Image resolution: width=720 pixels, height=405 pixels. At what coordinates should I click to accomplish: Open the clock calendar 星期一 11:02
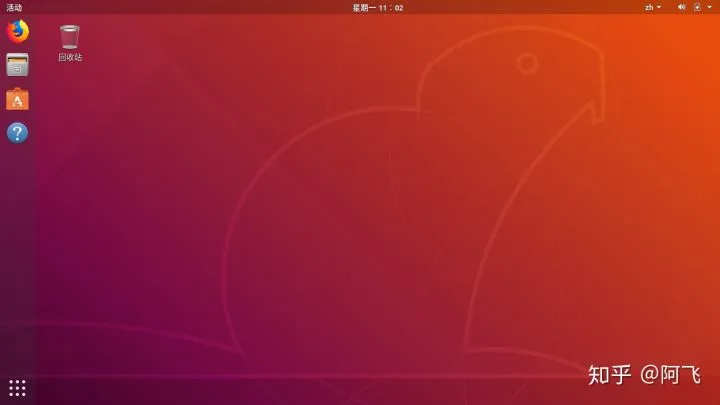(378, 8)
